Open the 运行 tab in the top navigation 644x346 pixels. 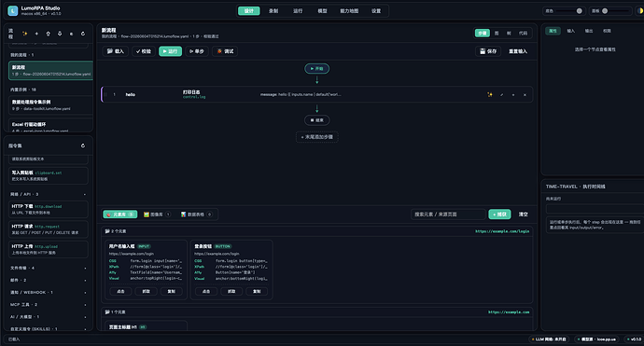coord(298,10)
